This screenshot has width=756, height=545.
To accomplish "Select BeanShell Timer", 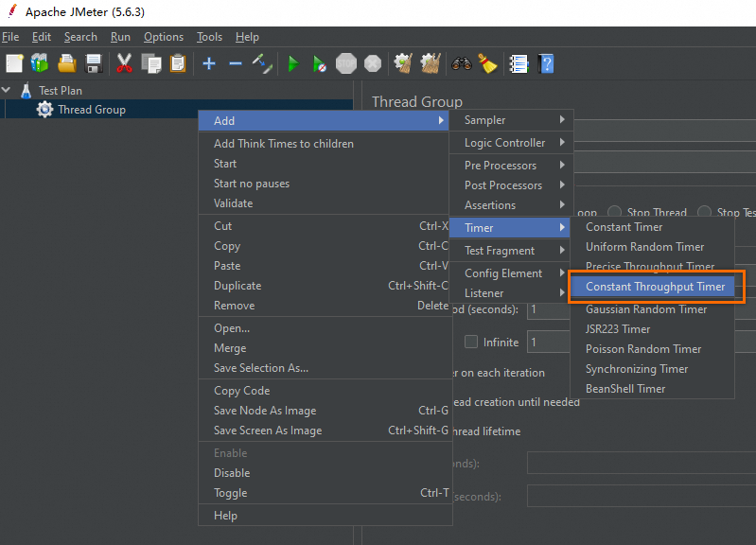I will click(652, 389).
